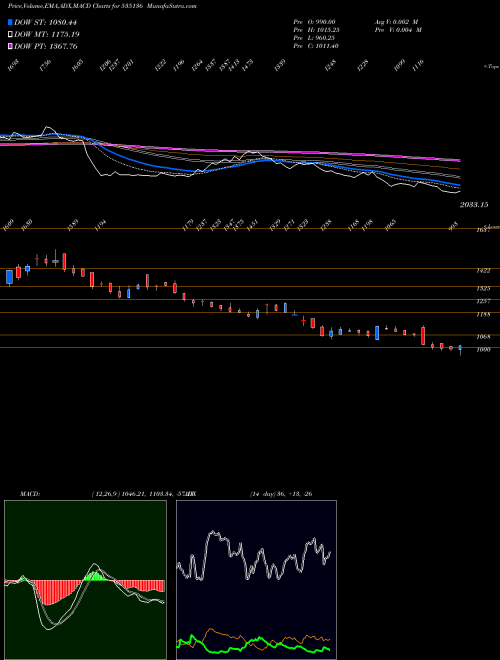The image size is (500, 660).
Task: Click the MACD: panel label
Action: 29,494
